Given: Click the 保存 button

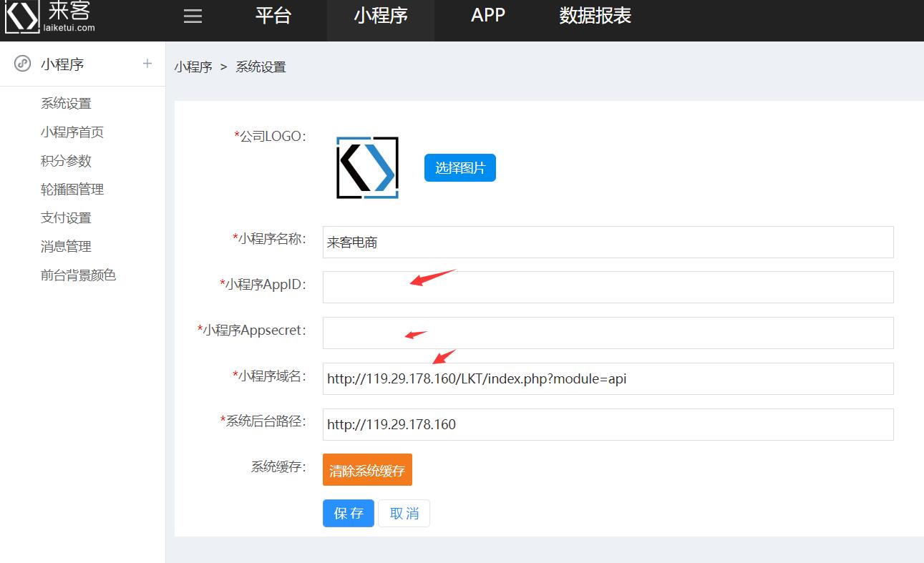Looking at the screenshot, I should [349, 513].
